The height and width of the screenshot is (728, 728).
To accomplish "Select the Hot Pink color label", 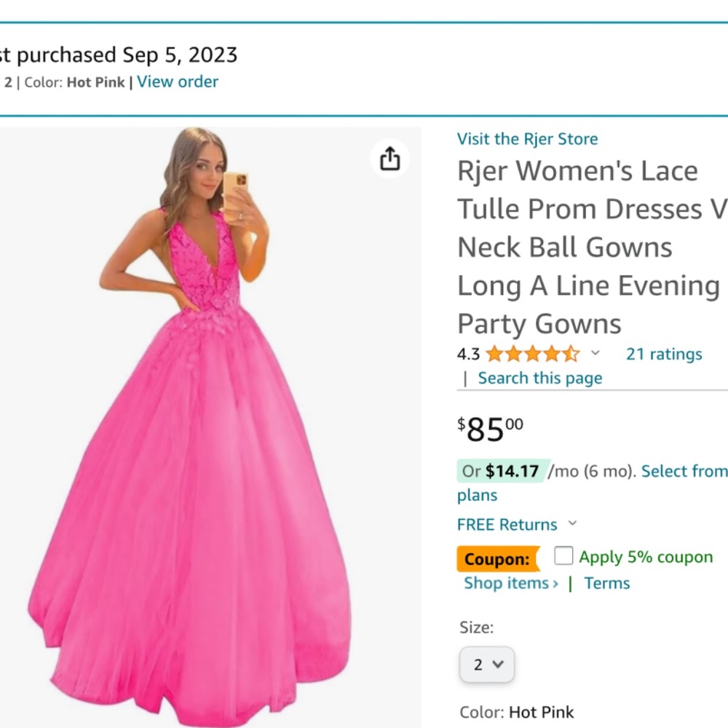I will point(542,712).
